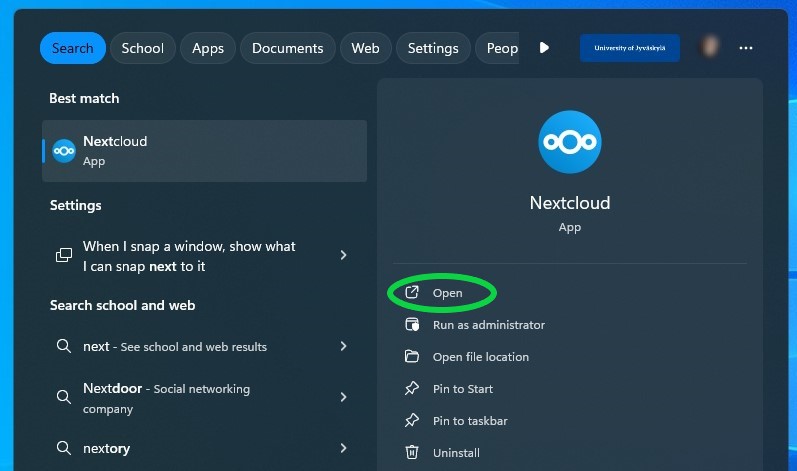Image resolution: width=797 pixels, height=471 pixels.
Task: Click the Pin to Start pin icon
Action: pos(412,389)
